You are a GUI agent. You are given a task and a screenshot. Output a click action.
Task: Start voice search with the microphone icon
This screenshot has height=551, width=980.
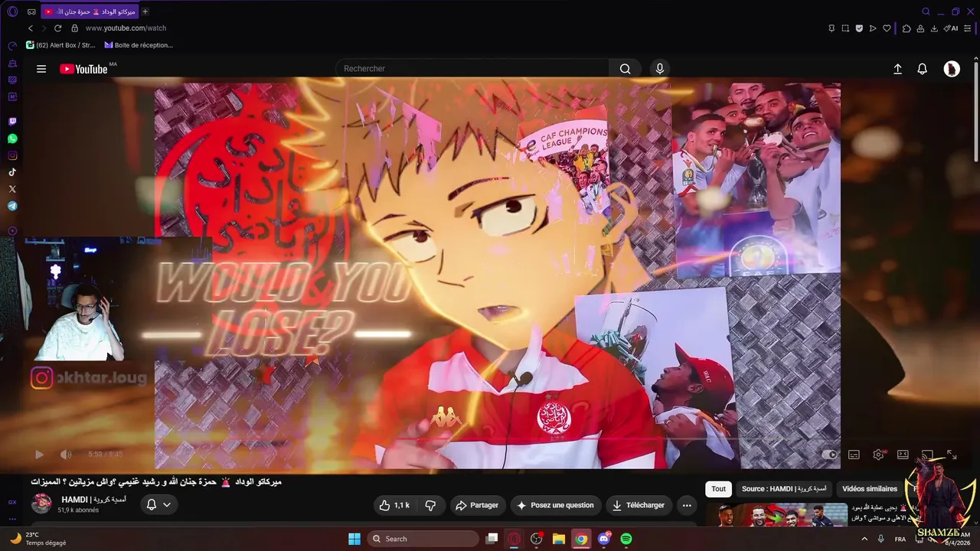(x=660, y=69)
